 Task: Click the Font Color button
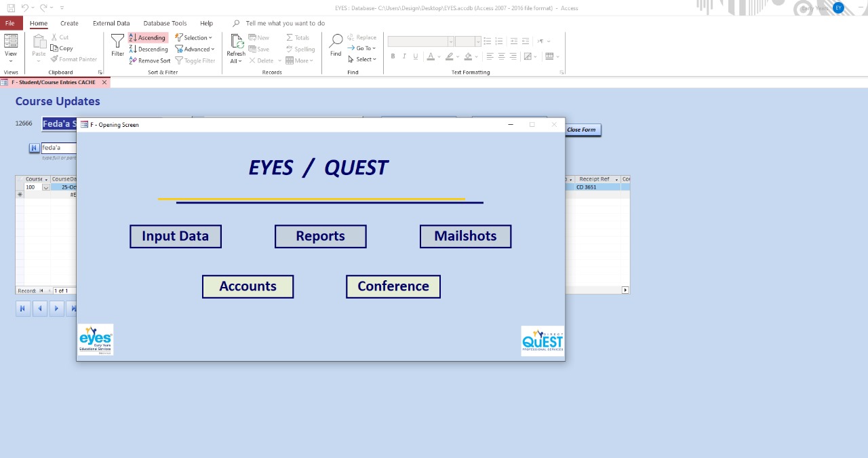coord(431,56)
